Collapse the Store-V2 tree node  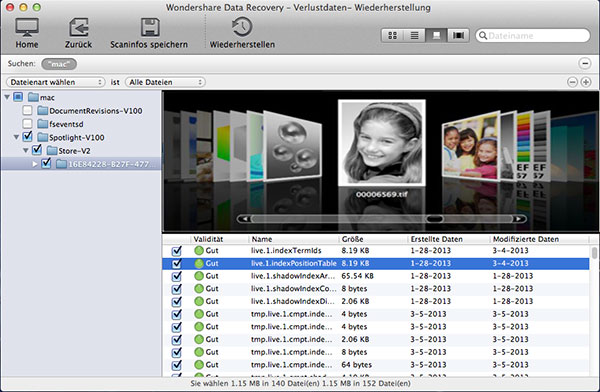coord(26,150)
